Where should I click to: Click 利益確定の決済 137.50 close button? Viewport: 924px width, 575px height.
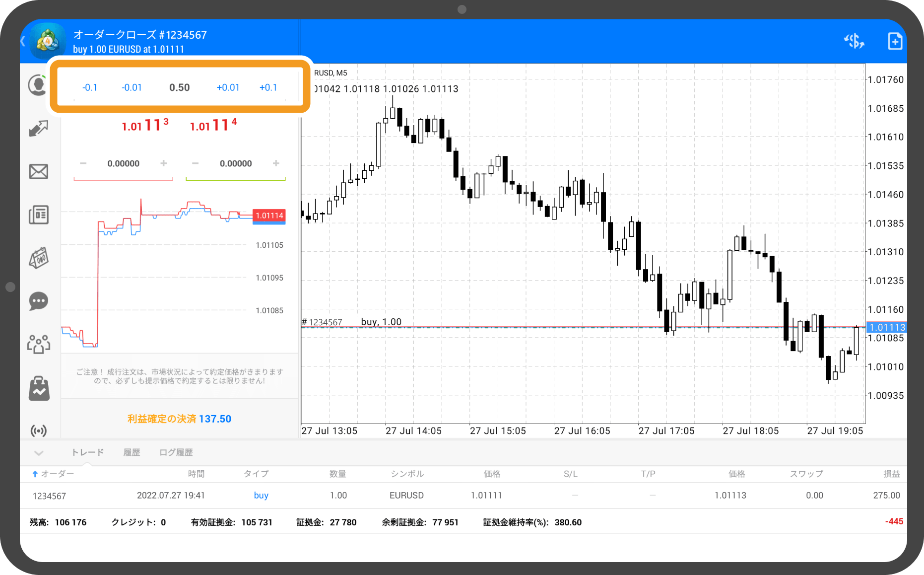[x=179, y=419]
